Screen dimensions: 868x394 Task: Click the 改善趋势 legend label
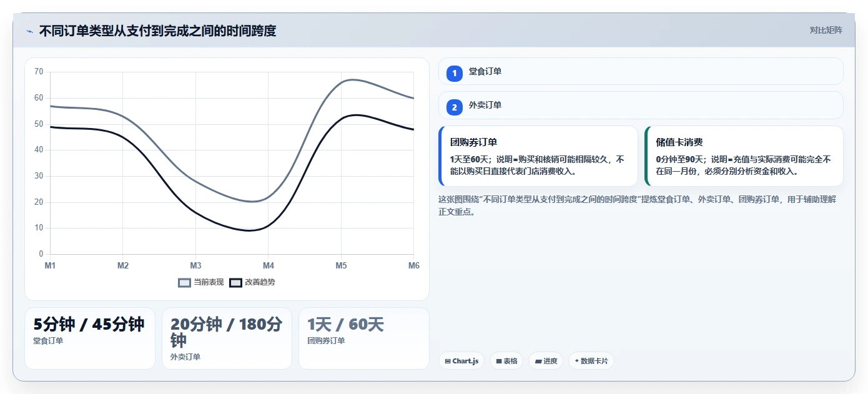260,282
